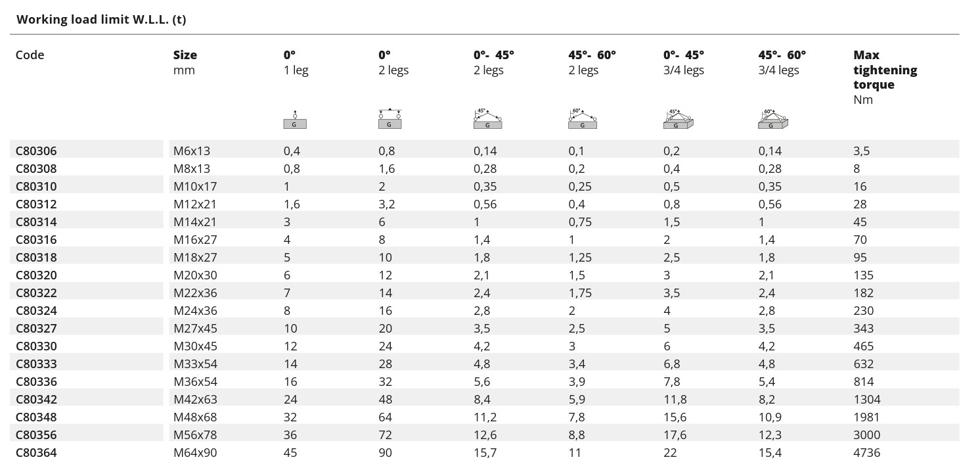This screenshot has height=470, width=980.
Task: Open product code C80364
Action: click(36, 453)
